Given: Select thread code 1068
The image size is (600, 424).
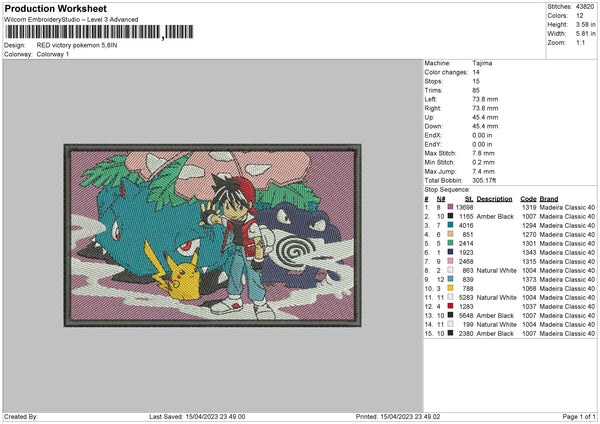Looking at the screenshot, I should coord(529,289).
